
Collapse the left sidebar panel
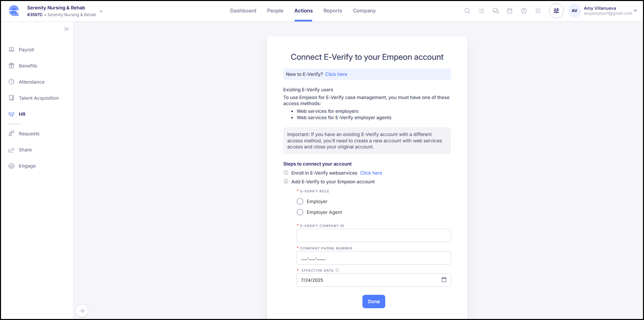[67, 29]
